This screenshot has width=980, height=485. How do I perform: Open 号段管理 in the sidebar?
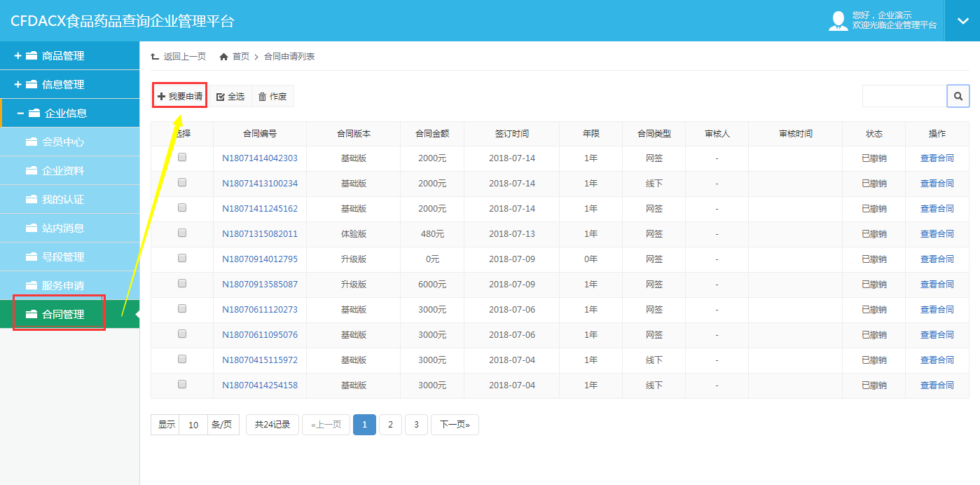69,257
